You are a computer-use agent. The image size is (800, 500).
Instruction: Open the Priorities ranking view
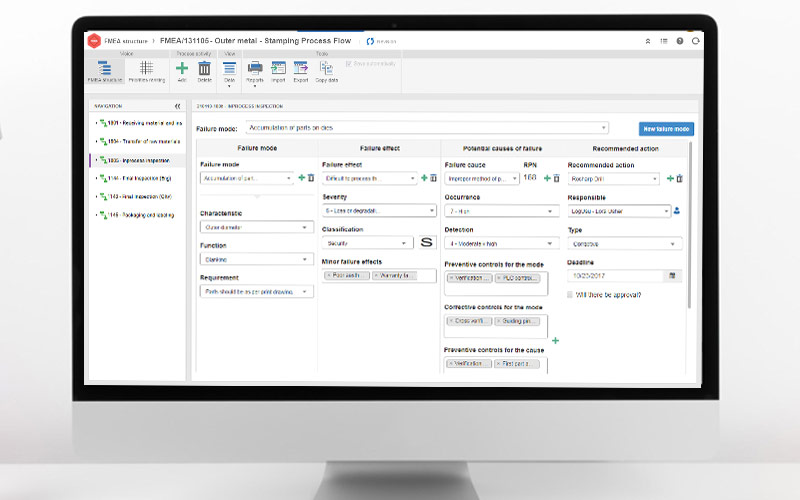coord(146,70)
